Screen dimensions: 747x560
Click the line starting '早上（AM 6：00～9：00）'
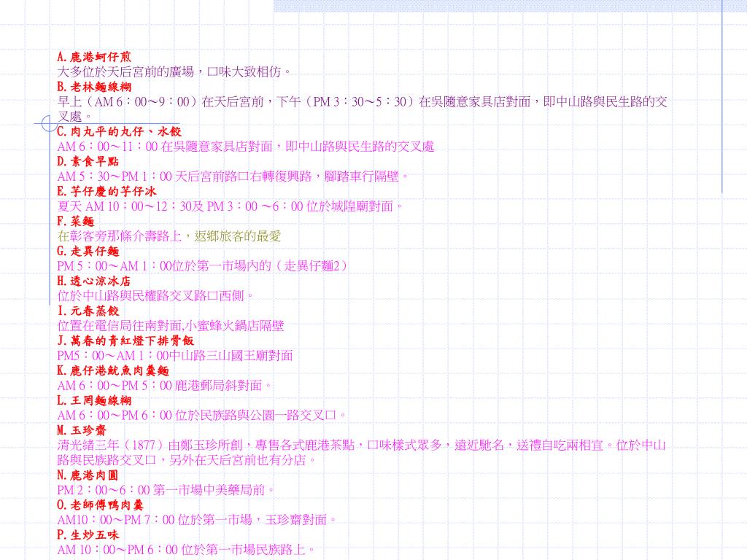point(362,102)
